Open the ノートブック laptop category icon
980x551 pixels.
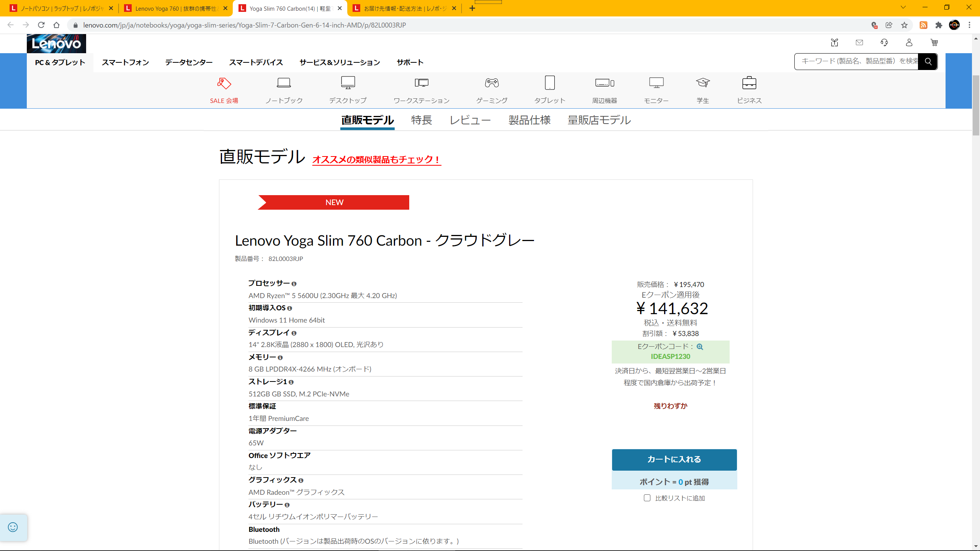pyautogui.click(x=284, y=83)
